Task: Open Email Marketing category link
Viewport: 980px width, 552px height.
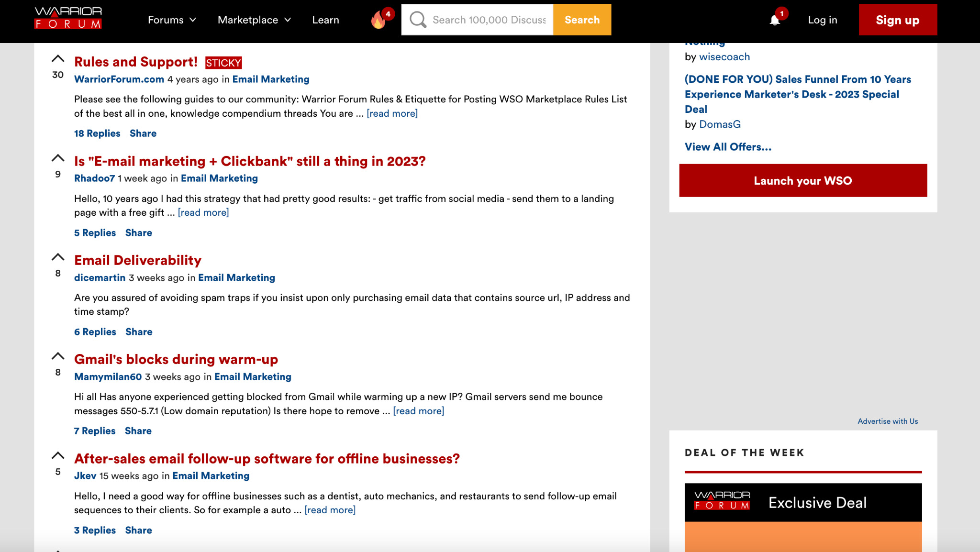Action: tap(270, 79)
